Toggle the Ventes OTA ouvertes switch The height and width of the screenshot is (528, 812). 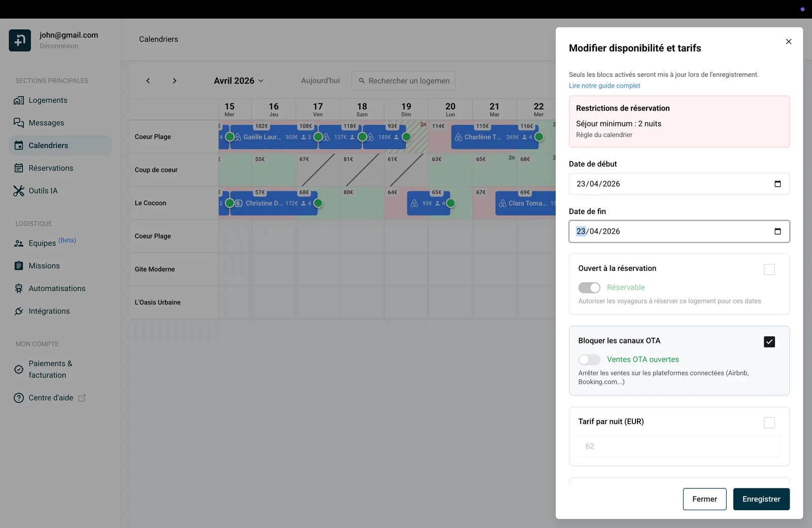tap(589, 360)
